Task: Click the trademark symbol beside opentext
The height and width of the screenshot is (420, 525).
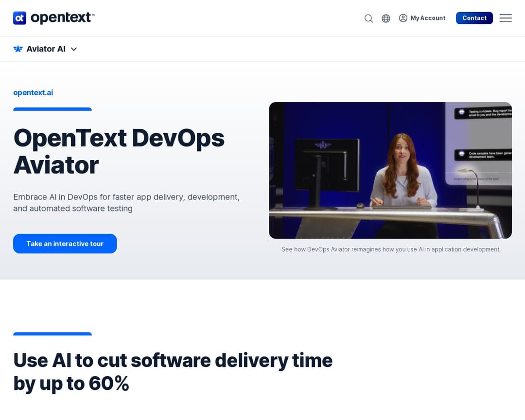Action: (x=93, y=14)
